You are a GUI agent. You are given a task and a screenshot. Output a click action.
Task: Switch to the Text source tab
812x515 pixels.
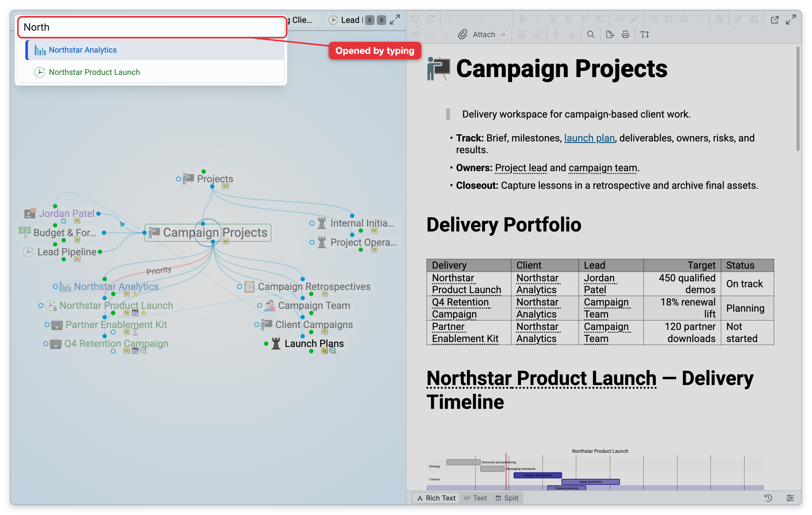[x=475, y=498]
